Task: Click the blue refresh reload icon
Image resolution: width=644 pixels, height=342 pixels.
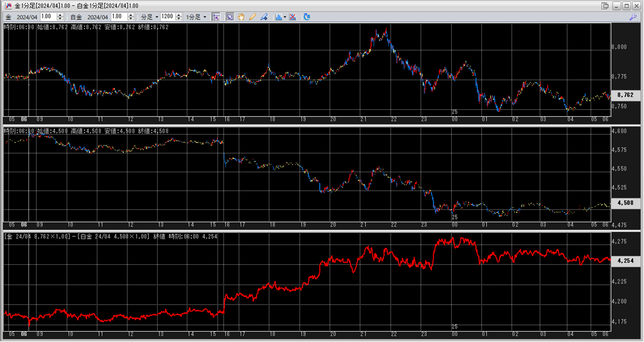Action: coord(307,17)
